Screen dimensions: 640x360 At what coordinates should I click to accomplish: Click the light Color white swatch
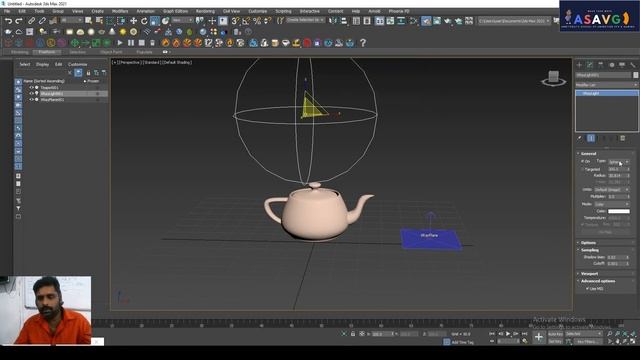[x=619, y=211]
